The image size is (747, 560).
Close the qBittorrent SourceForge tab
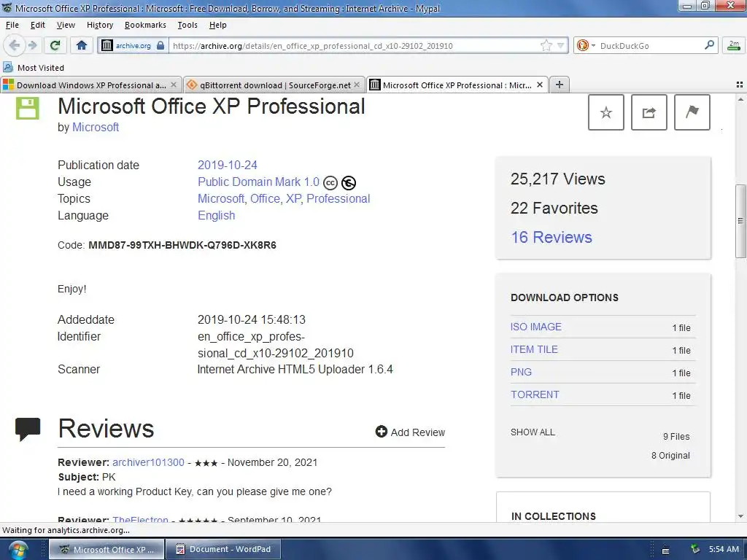[x=357, y=85]
